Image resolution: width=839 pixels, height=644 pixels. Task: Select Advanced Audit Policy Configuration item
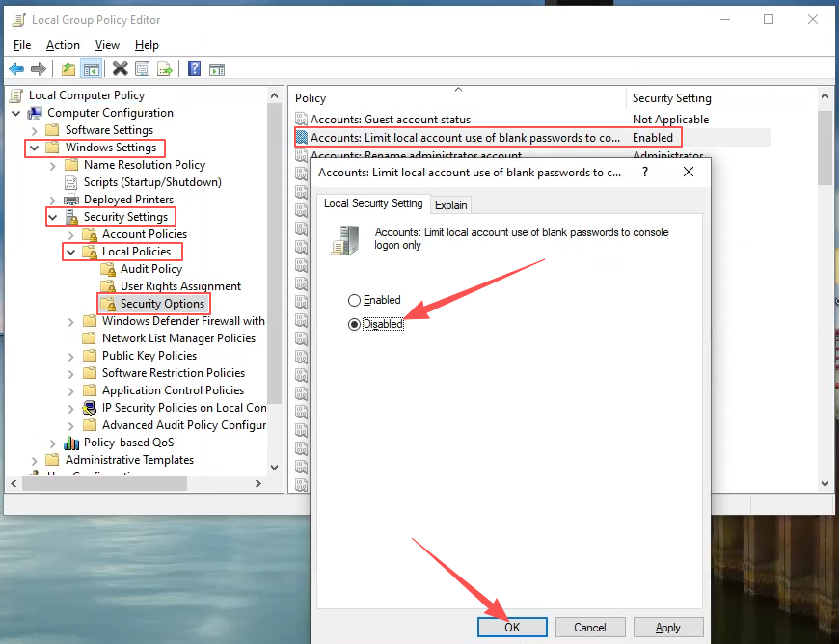[184, 425]
